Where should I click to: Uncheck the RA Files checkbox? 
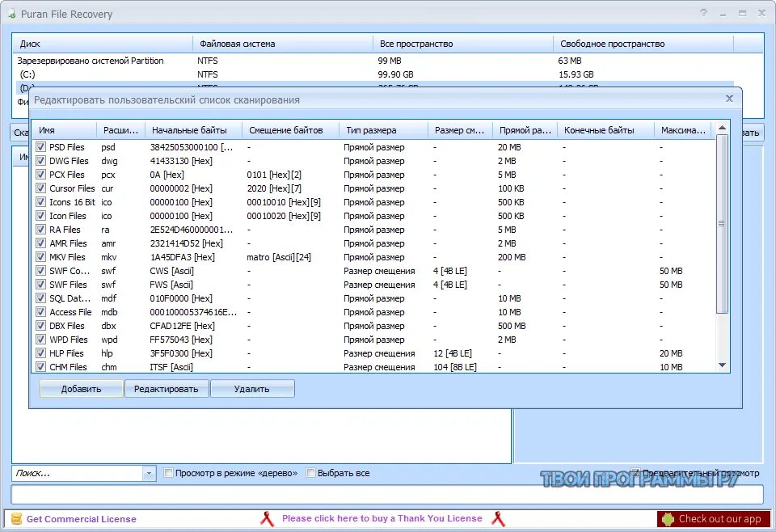40,230
